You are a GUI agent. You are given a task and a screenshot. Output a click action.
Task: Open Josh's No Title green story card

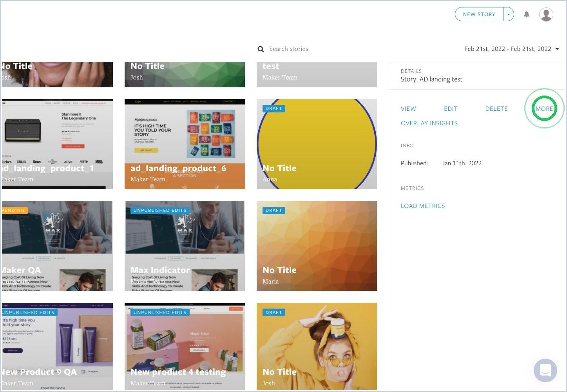pyautogui.click(x=185, y=74)
